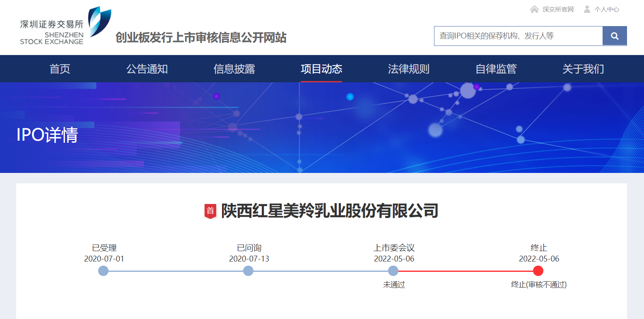Open the 公告通知 navigation menu item
Viewport: 644px width, 319px height.
pos(147,69)
